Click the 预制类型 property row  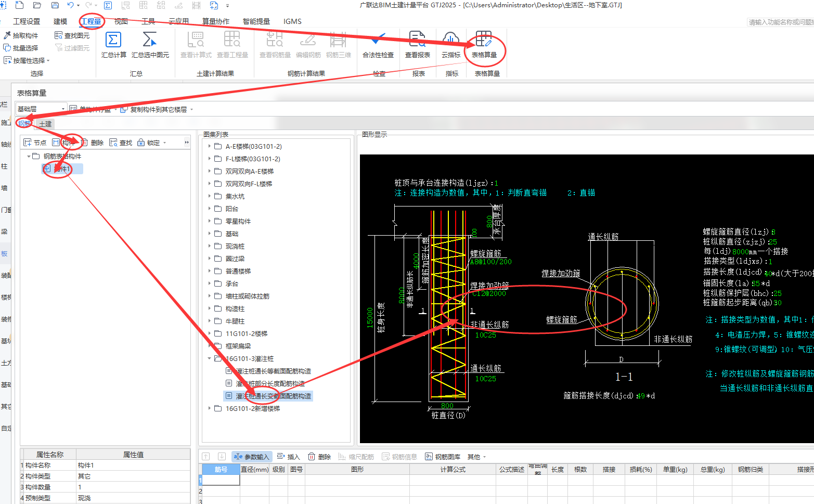pyautogui.click(x=105, y=498)
